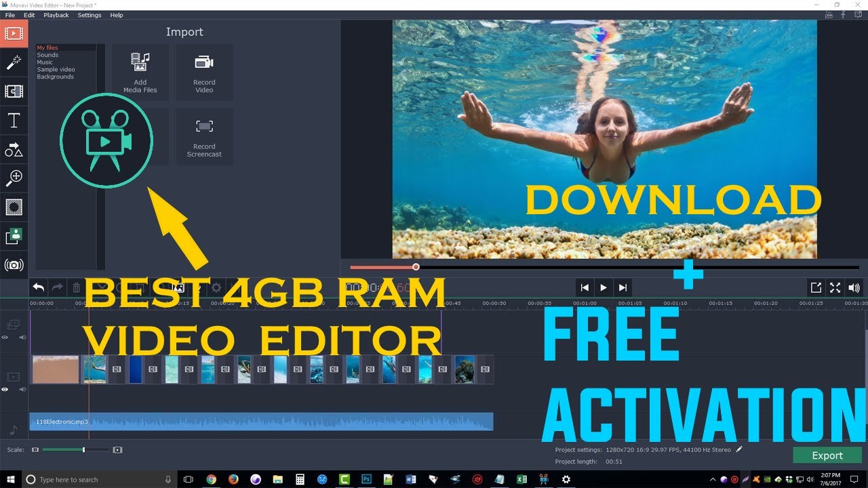Click the video preview image
This screenshot has width=868, height=488.
[x=604, y=139]
